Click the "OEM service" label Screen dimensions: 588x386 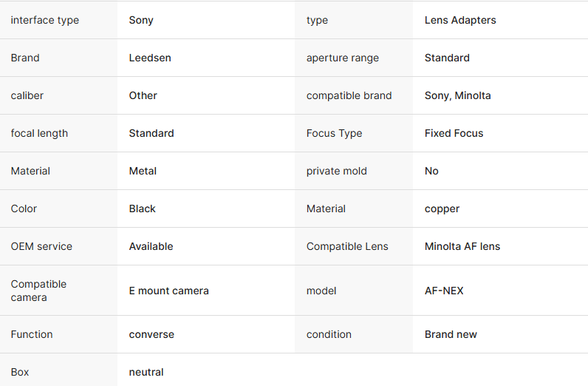[41, 246]
